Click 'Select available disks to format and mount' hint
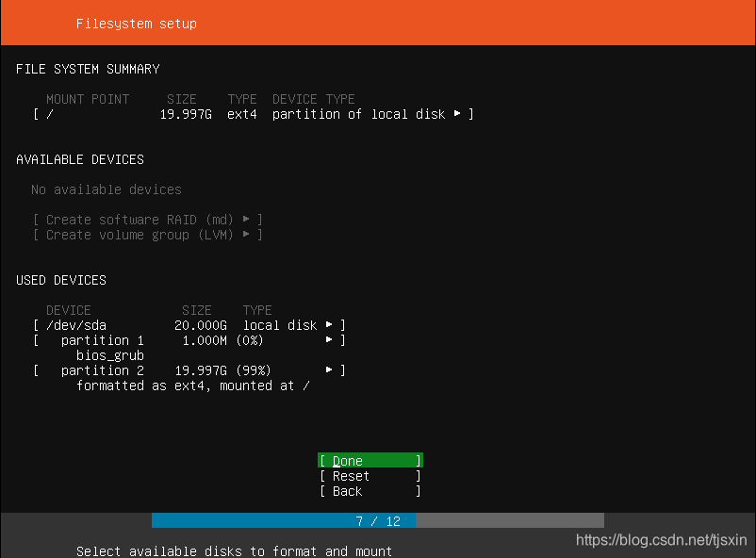Viewport: 756px width, 558px height. [235, 550]
